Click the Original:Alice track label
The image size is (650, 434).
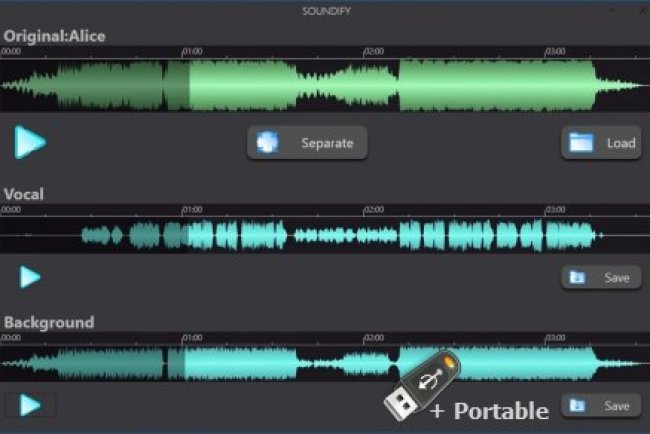54,36
